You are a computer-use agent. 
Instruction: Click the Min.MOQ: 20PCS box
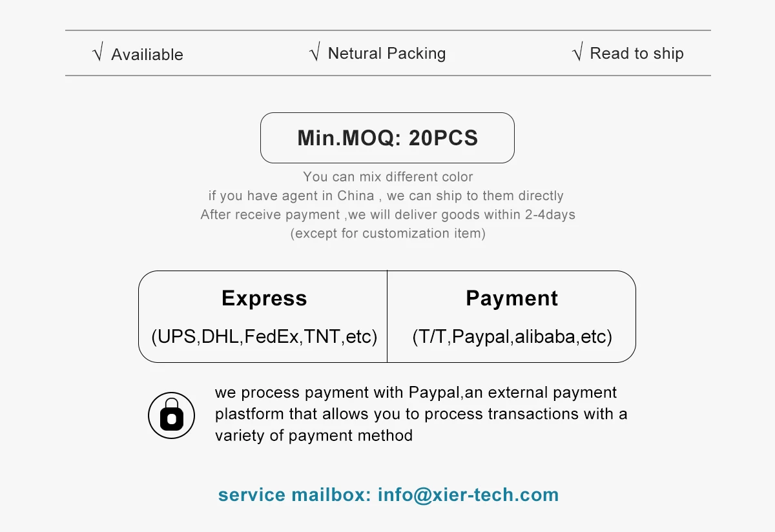[x=387, y=138]
